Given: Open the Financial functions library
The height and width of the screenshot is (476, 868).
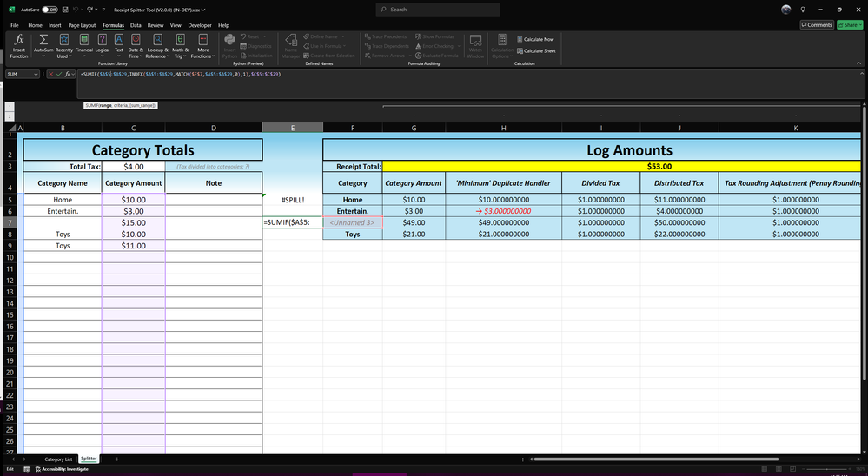Looking at the screenshot, I should click(84, 46).
